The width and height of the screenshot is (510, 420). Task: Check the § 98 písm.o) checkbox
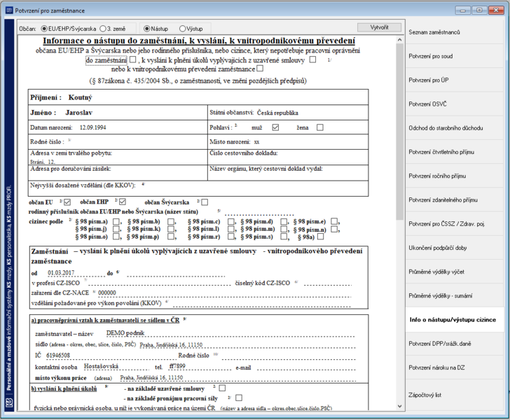click(x=116, y=237)
